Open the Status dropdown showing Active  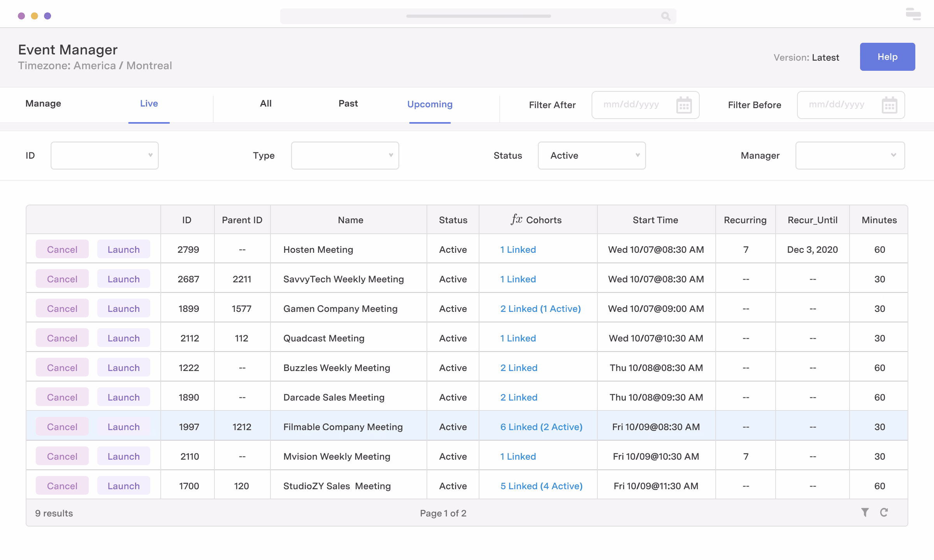592,156
